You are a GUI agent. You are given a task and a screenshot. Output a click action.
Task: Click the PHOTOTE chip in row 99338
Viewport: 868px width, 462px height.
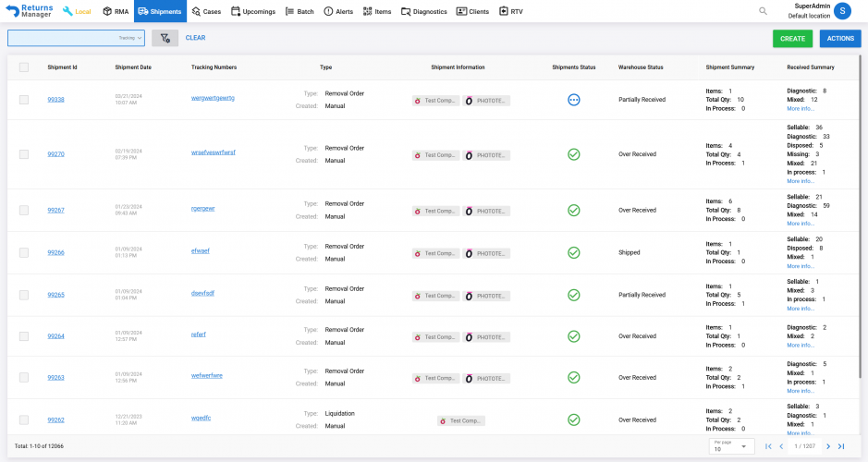(486, 101)
